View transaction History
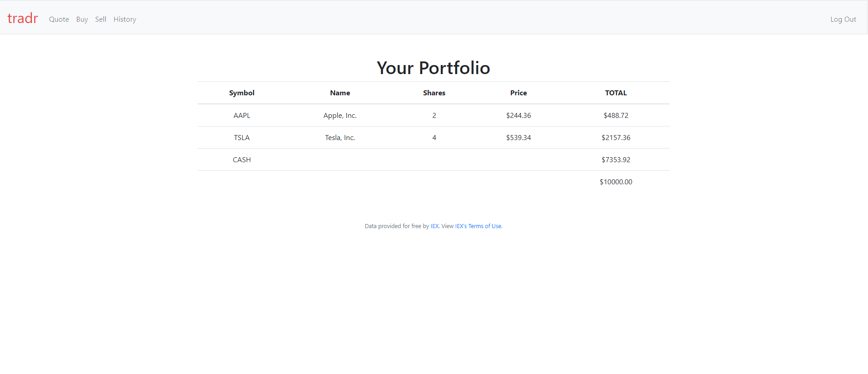The height and width of the screenshot is (374, 868). [125, 19]
